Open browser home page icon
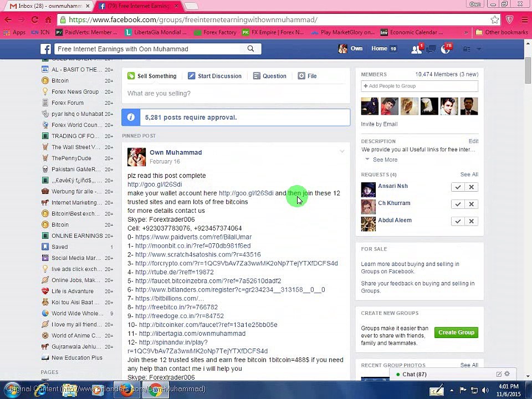This screenshot has width=532, height=399. tap(48, 20)
